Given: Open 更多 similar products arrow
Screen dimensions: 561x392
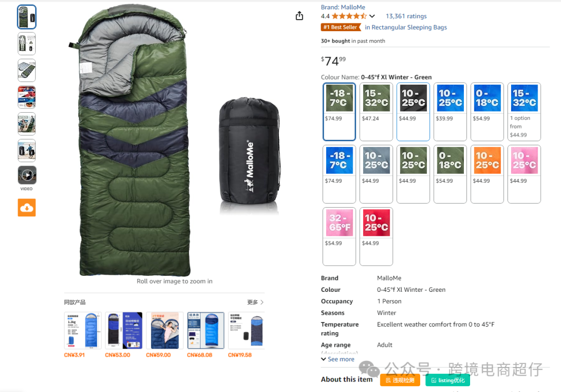Looking at the screenshot, I should pos(256,302).
